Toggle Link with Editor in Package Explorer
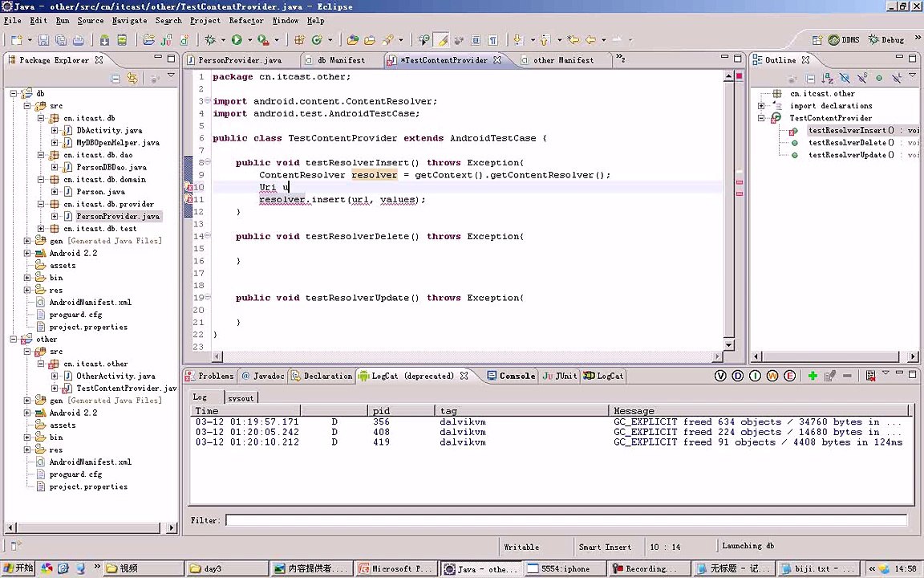This screenshot has width=924, height=578. [x=132, y=79]
